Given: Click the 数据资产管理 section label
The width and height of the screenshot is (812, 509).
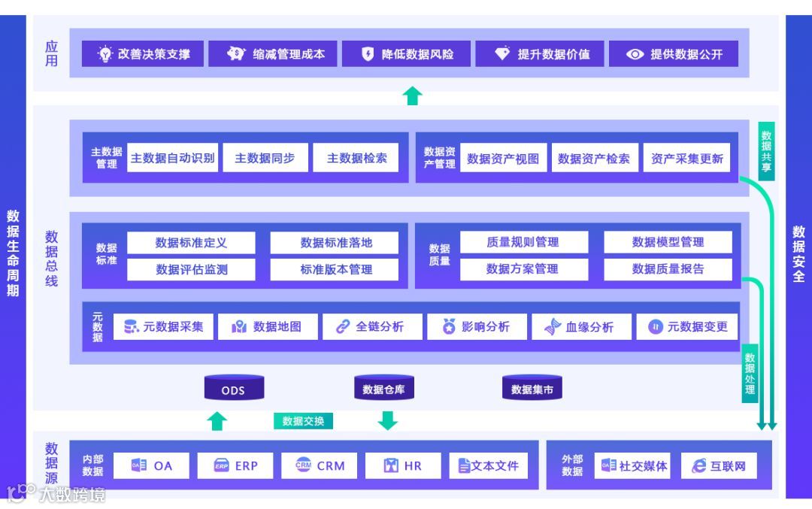Looking at the screenshot, I should coord(439,158).
